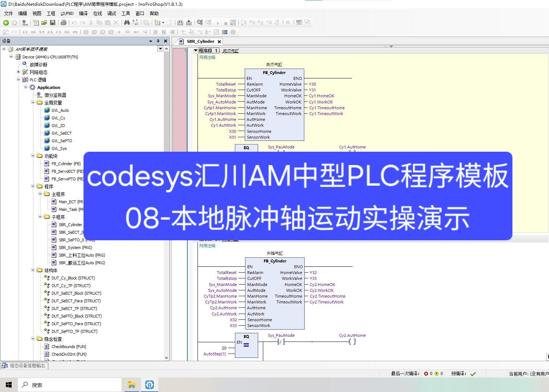
Task: Toggle auto-hide pin on the 设备 panel
Action: click(158, 41)
